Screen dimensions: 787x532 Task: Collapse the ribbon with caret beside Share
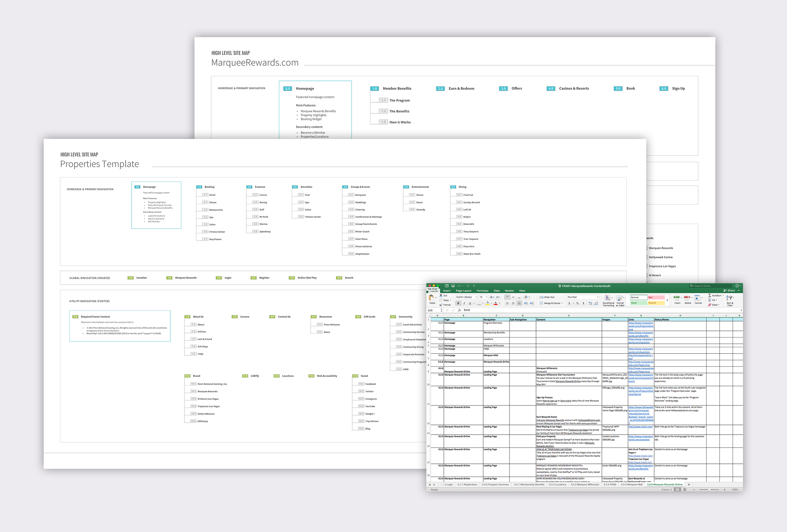pos(739,291)
